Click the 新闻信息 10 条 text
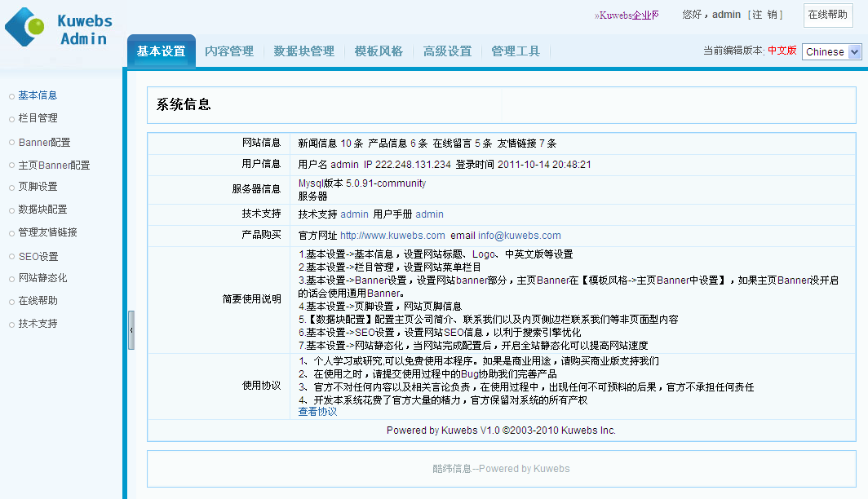The height and width of the screenshot is (499, 868). pyautogui.click(x=330, y=144)
